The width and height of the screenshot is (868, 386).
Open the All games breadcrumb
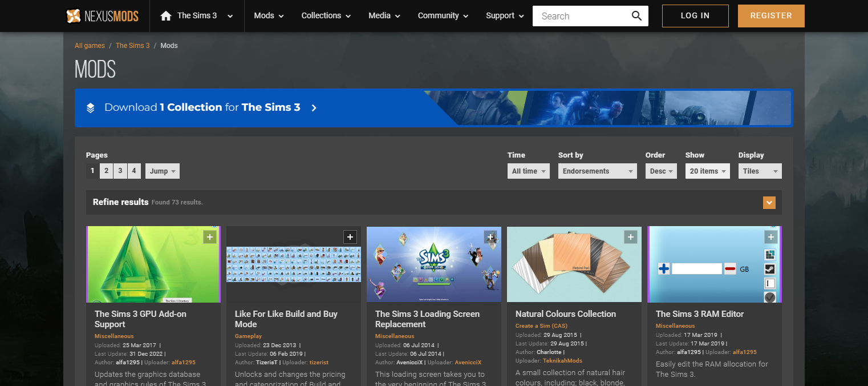[90, 46]
